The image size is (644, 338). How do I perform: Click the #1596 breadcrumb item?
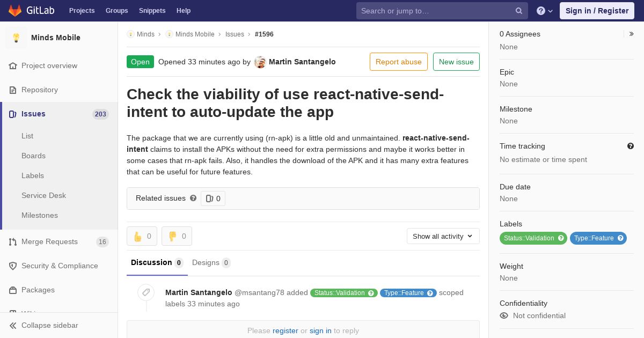264,34
